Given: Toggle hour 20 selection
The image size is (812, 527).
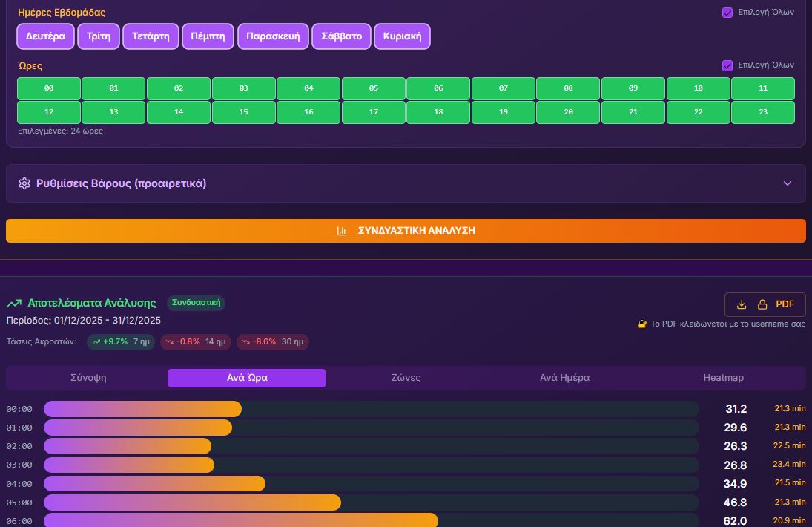Looking at the screenshot, I should (x=568, y=112).
